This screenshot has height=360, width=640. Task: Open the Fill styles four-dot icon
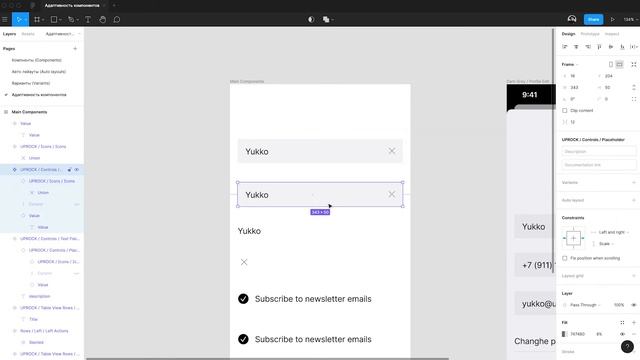[x=622, y=322]
